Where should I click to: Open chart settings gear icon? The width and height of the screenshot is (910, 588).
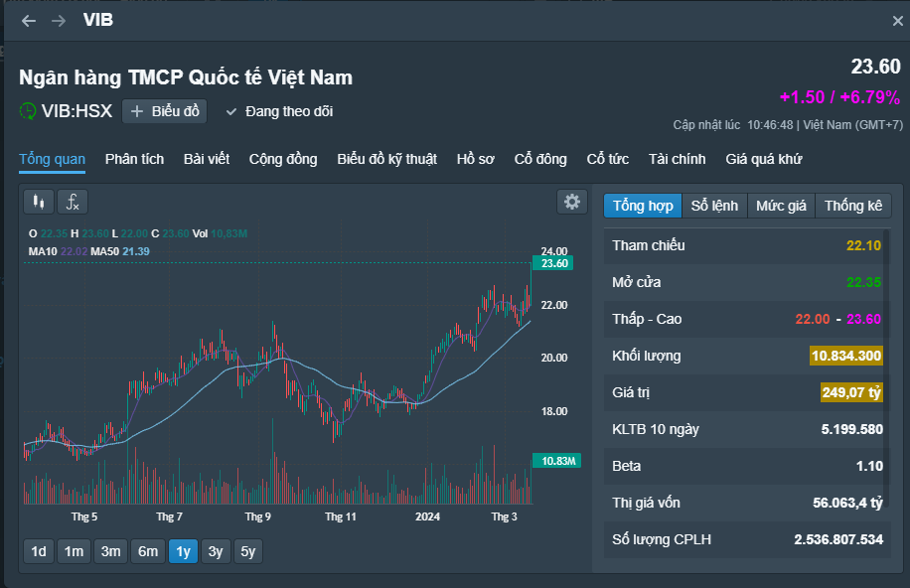click(x=572, y=202)
